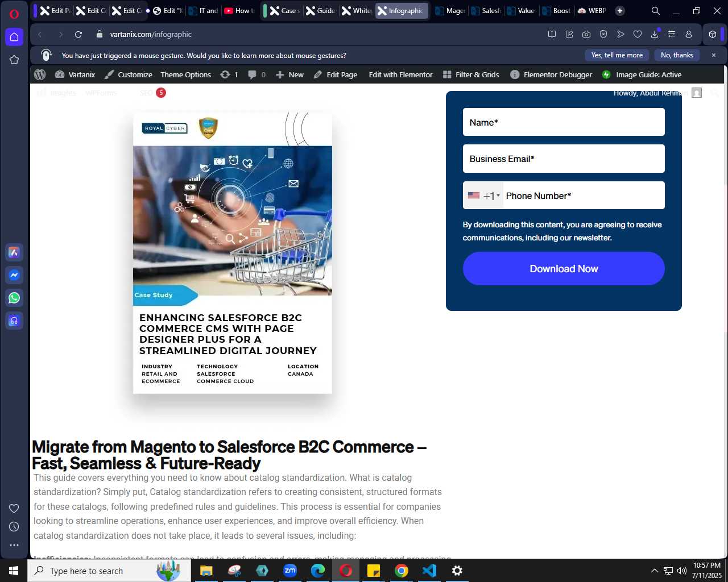The width and height of the screenshot is (728, 582).
Task: Open the Windows Start menu
Action: coord(14,571)
